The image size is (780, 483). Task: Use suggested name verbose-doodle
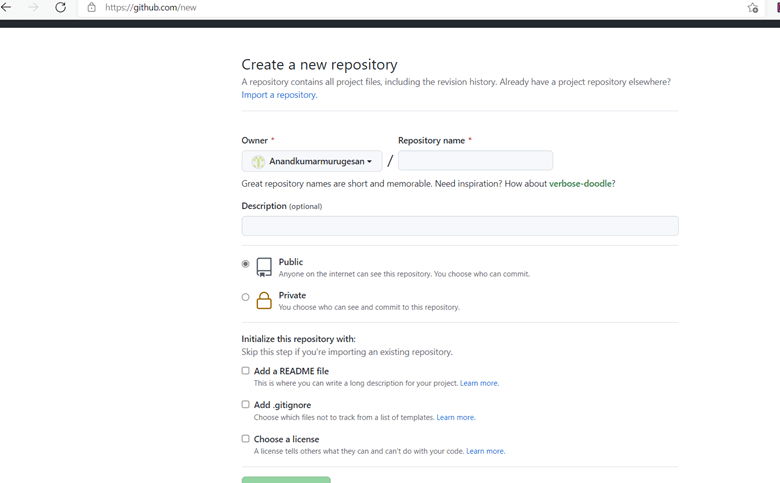pyautogui.click(x=580, y=184)
